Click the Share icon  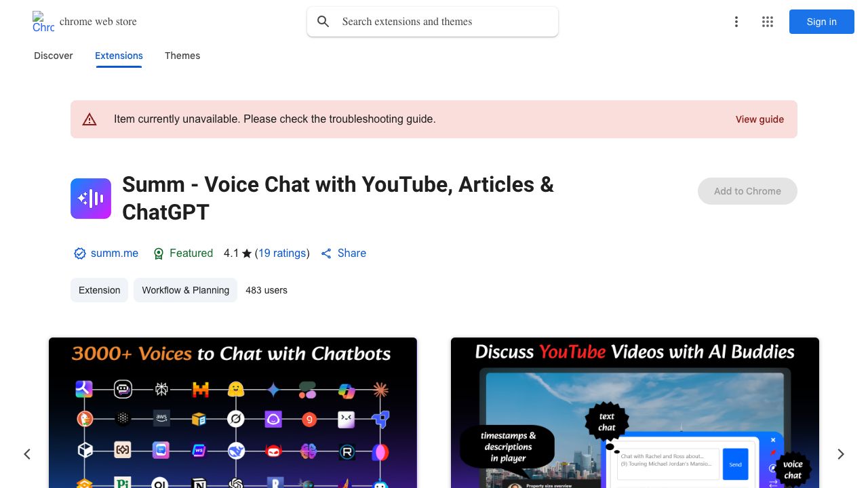[326, 253]
